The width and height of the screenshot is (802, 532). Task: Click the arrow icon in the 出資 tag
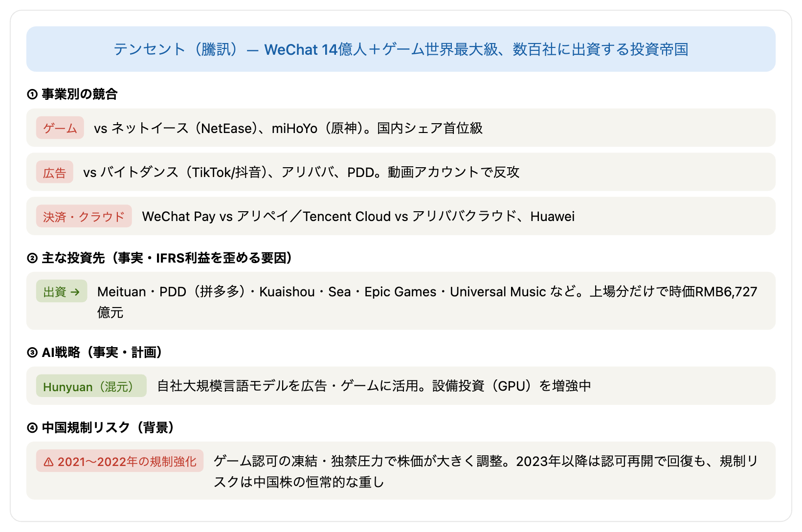(x=75, y=292)
